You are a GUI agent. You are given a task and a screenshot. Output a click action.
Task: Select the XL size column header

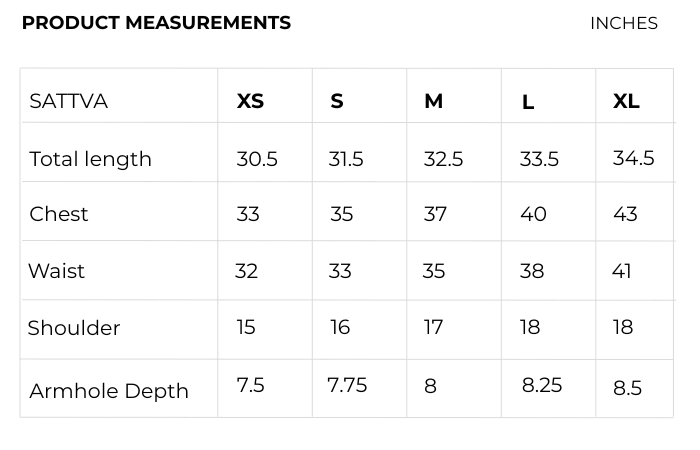point(626,101)
